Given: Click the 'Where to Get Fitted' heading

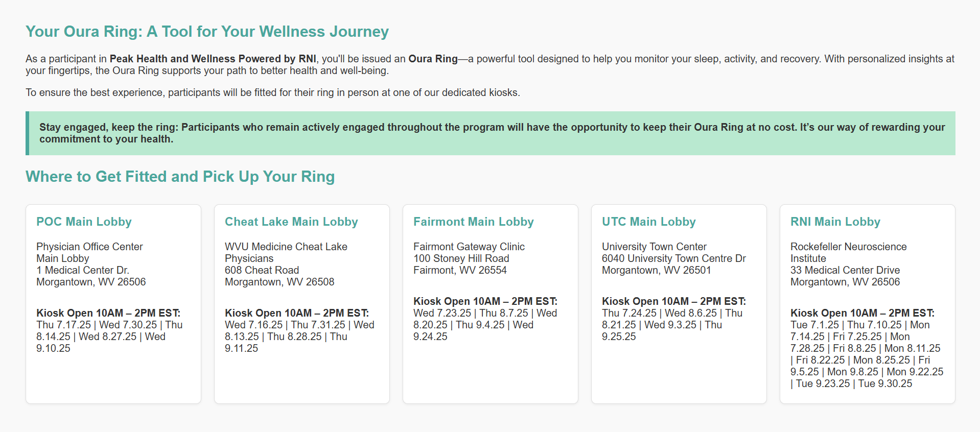Looking at the screenshot, I should pos(180,177).
